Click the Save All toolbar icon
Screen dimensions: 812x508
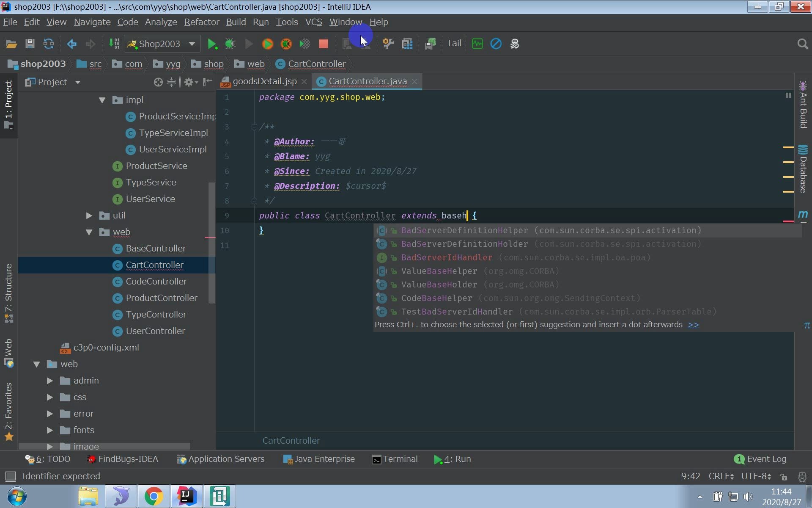[30, 44]
